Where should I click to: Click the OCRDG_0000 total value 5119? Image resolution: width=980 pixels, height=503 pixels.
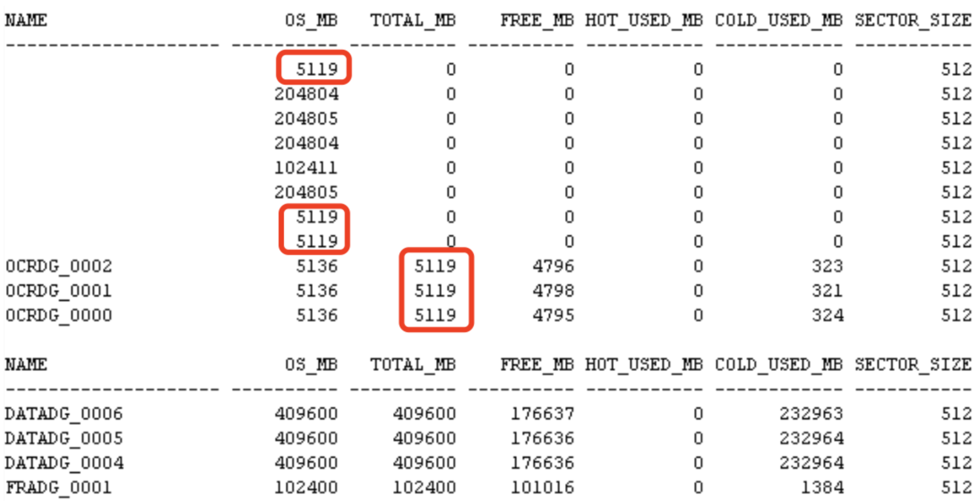pyautogui.click(x=435, y=316)
